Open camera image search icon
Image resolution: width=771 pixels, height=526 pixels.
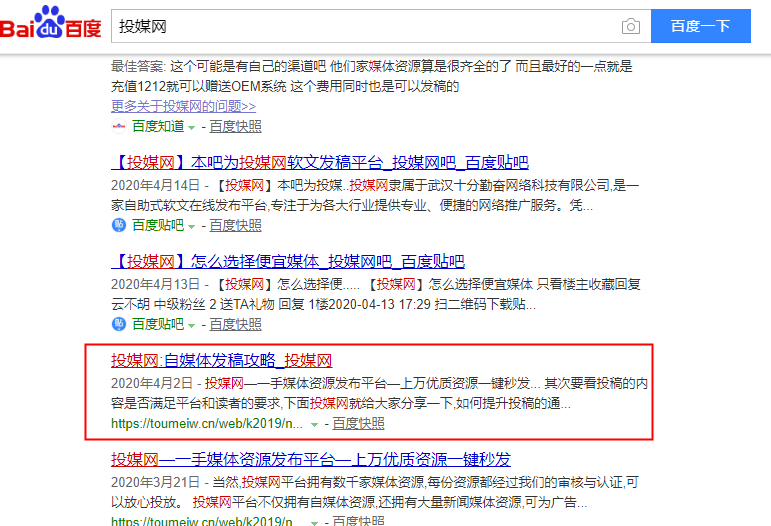pos(630,26)
